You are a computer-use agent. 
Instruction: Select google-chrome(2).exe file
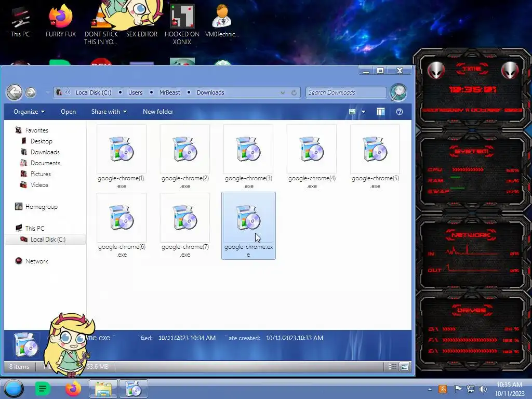tap(185, 157)
